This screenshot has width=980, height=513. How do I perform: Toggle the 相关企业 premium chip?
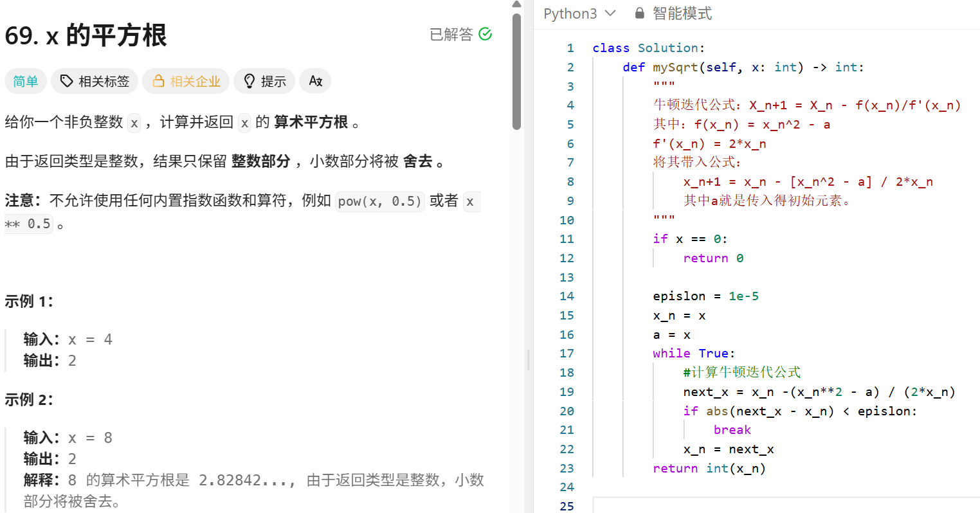(x=186, y=81)
